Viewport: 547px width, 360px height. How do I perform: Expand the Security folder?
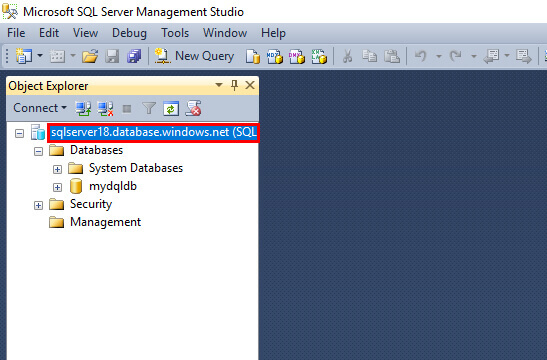pyautogui.click(x=38, y=205)
